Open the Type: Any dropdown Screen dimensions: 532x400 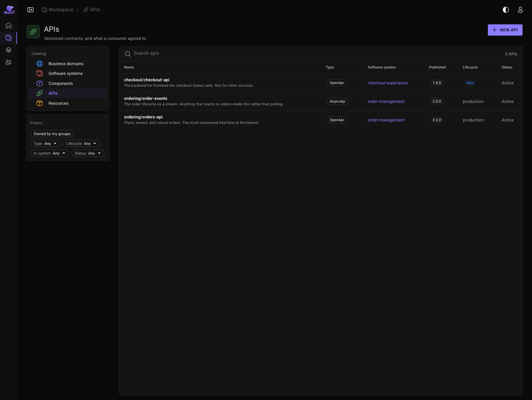pos(45,143)
